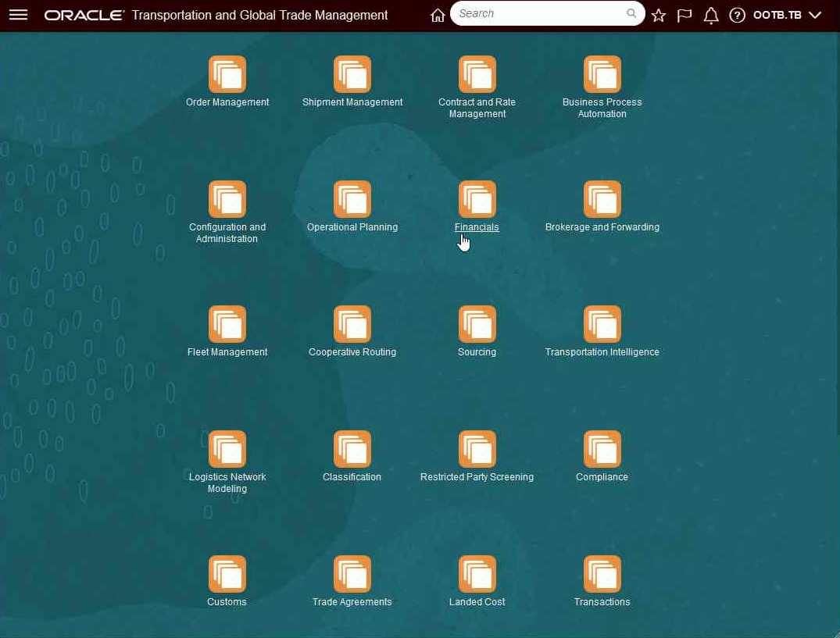Open Landed Cost folder icon
840x638 pixels.
point(477,574)
